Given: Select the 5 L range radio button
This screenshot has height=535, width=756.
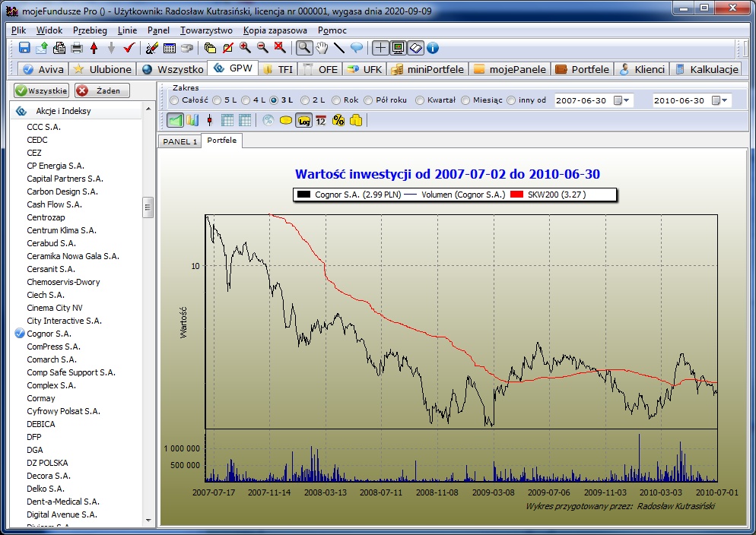Looking at the screenshot, I should pos(218,100).
